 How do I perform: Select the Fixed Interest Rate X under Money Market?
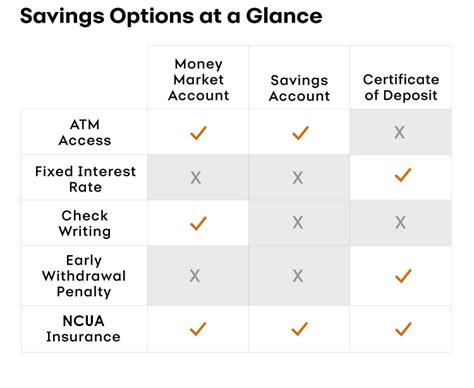pyautogui.click(x=196, y=178)
